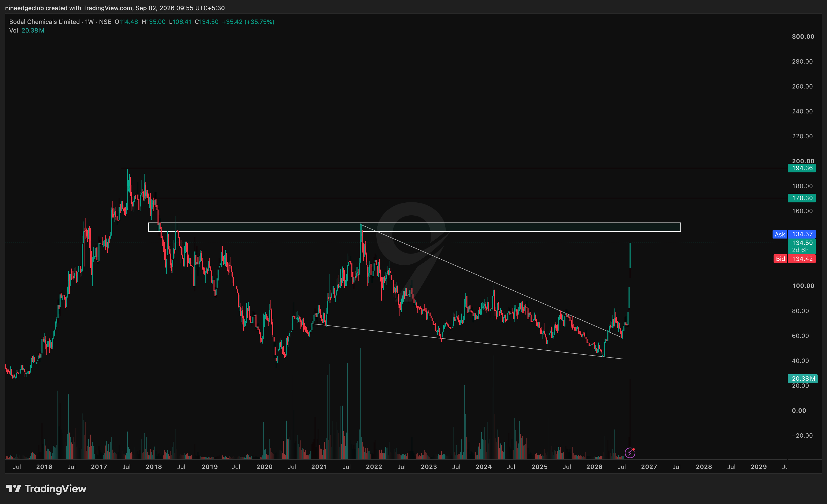Click the Bid 134.42 price label

click(x=794, y=259)
